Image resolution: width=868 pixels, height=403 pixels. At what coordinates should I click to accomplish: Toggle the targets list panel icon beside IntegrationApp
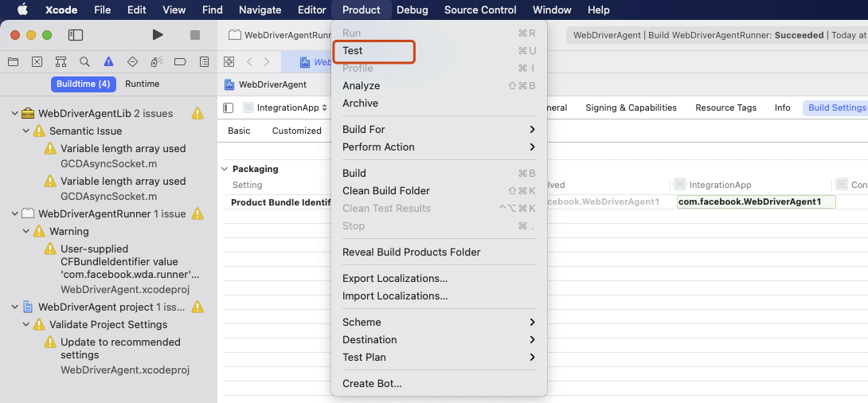click(228, 108)
